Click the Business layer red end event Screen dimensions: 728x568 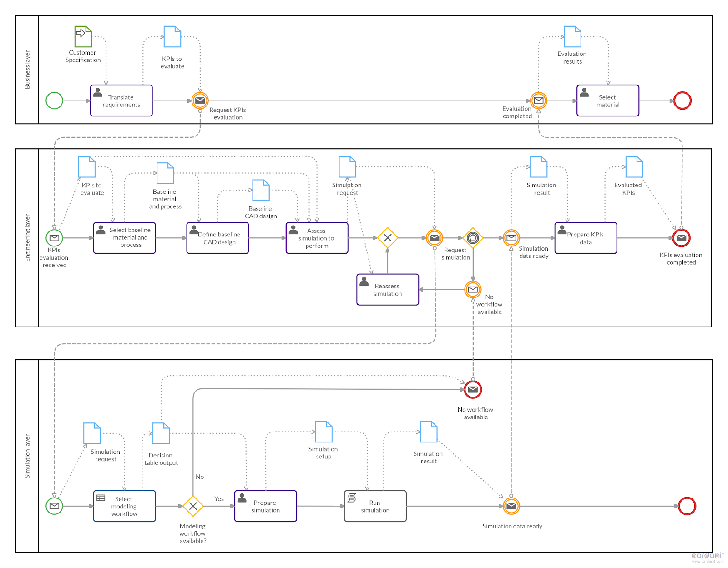pos(682,101)
